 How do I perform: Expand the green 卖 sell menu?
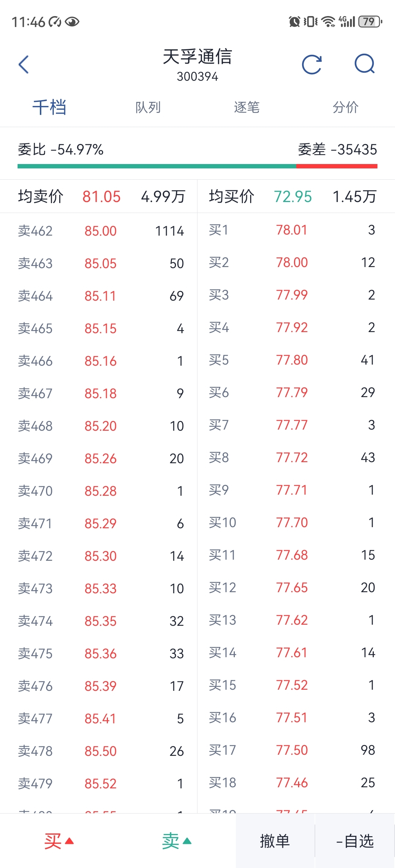click(177, 841)
